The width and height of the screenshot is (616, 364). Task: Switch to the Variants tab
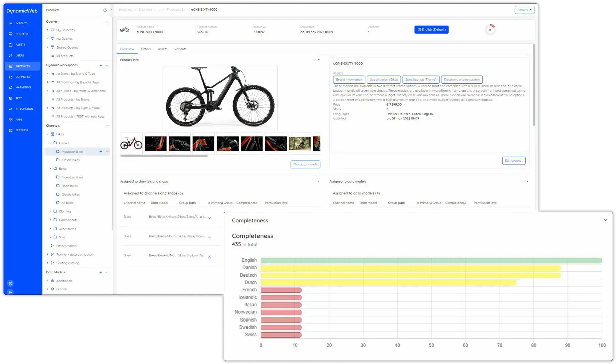[x=180, y=49]
